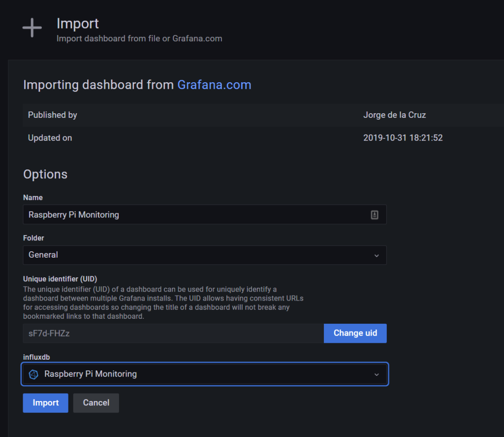
Task: Focus the dashboard Name text field
Action: click(197, 215)
